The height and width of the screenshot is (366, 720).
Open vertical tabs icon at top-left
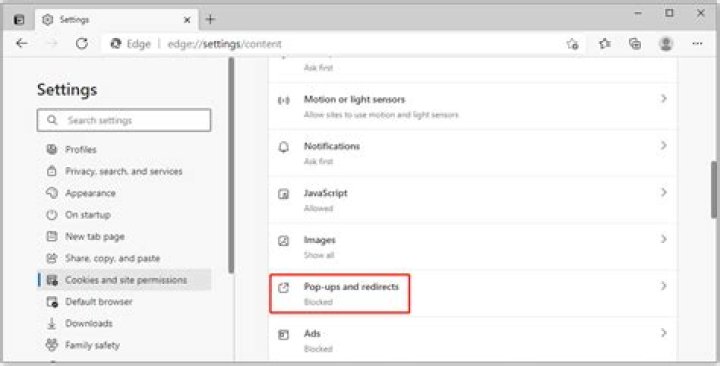click(19, 20)
